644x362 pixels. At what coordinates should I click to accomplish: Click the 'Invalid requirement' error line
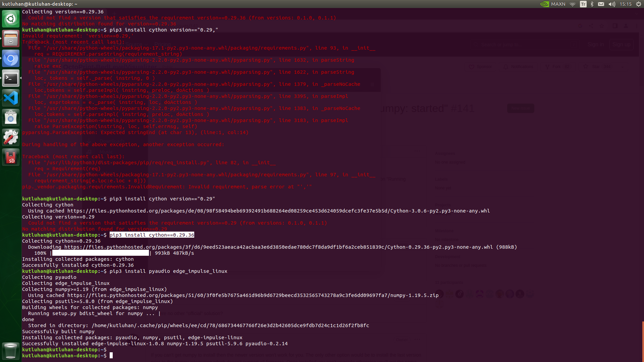click(x=78, y=36)
